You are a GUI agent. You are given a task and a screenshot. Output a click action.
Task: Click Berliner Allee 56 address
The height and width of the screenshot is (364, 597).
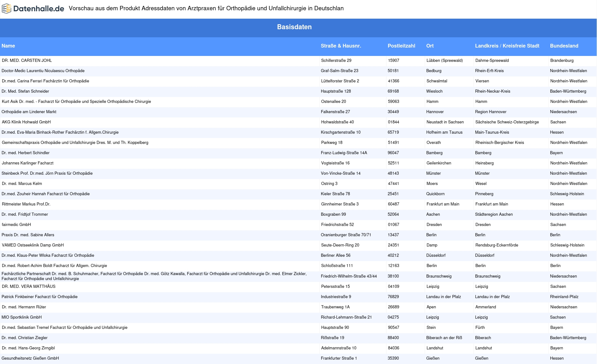pyautogui.click(x=336, y=256)
